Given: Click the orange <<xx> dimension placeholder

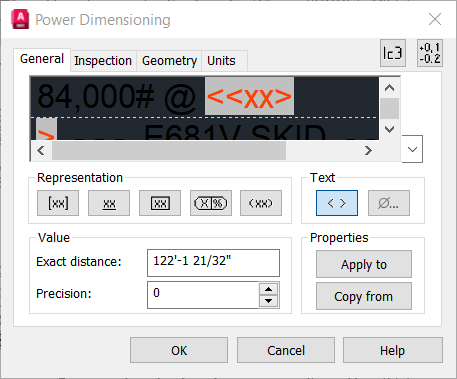Looking at the screenshot, I should coord(249,96).
